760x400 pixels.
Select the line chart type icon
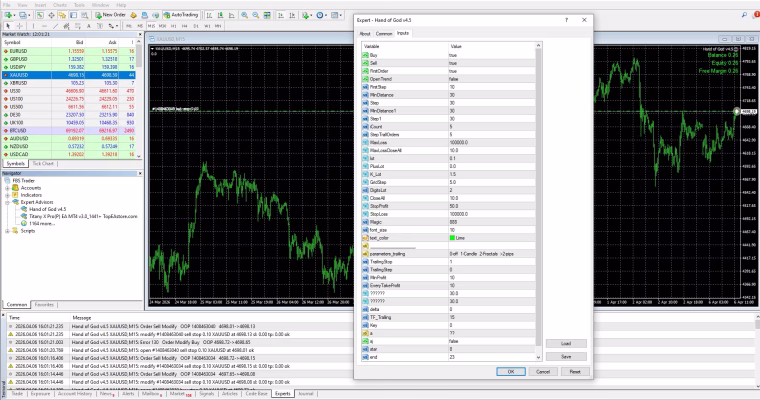231,15
